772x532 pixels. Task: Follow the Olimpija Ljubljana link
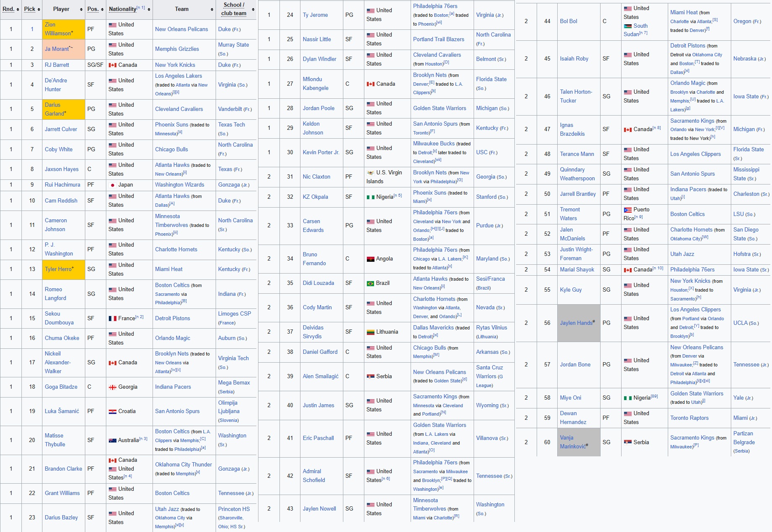(x=229, y=407)
